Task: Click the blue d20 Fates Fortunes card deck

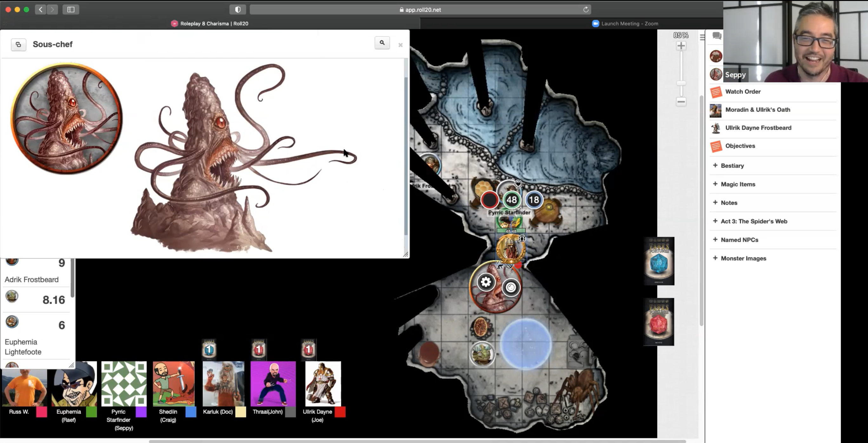Action: (x=659, y=261)
